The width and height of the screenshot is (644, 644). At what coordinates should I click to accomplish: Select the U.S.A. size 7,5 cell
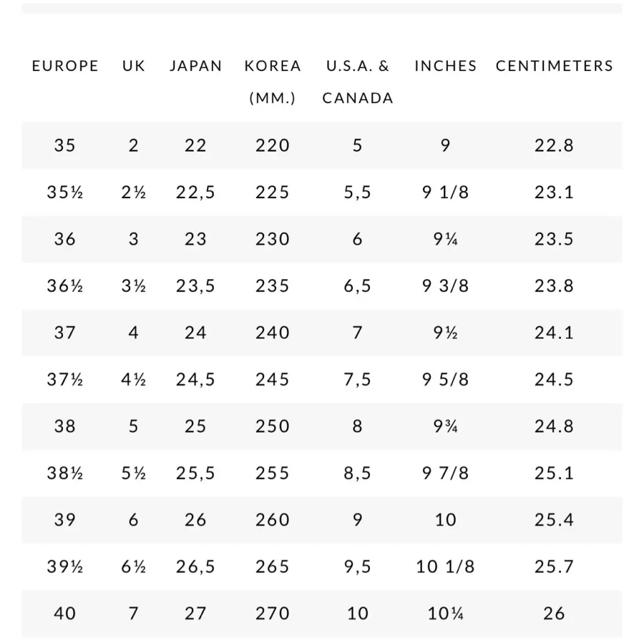358,380
